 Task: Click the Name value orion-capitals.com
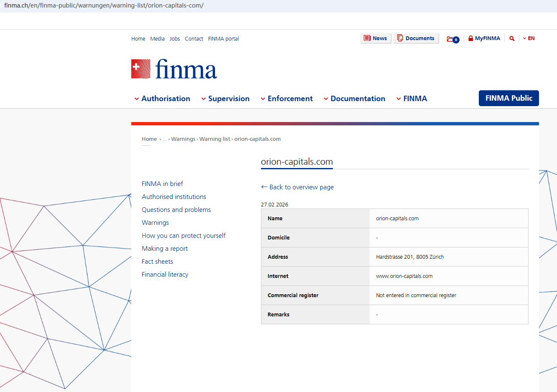tap(397, 219)
